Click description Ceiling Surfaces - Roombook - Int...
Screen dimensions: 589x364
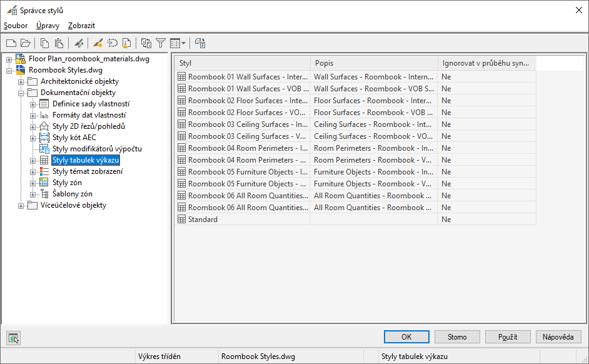(x=373, y=124)
